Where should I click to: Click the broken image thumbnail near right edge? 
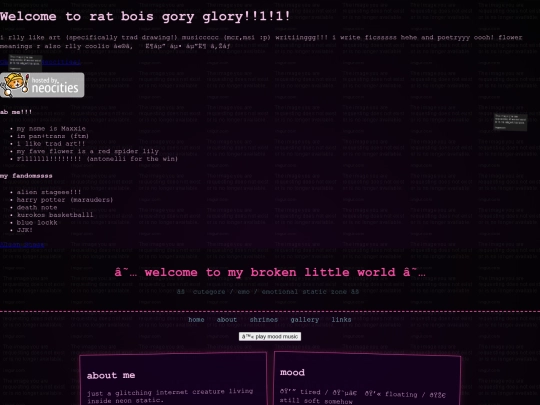click(x=510, y=122)
